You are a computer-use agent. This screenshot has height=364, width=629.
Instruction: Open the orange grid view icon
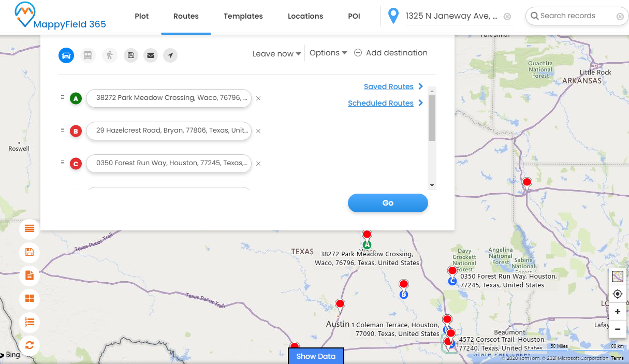pyautogui.click(x=30, y=298)
